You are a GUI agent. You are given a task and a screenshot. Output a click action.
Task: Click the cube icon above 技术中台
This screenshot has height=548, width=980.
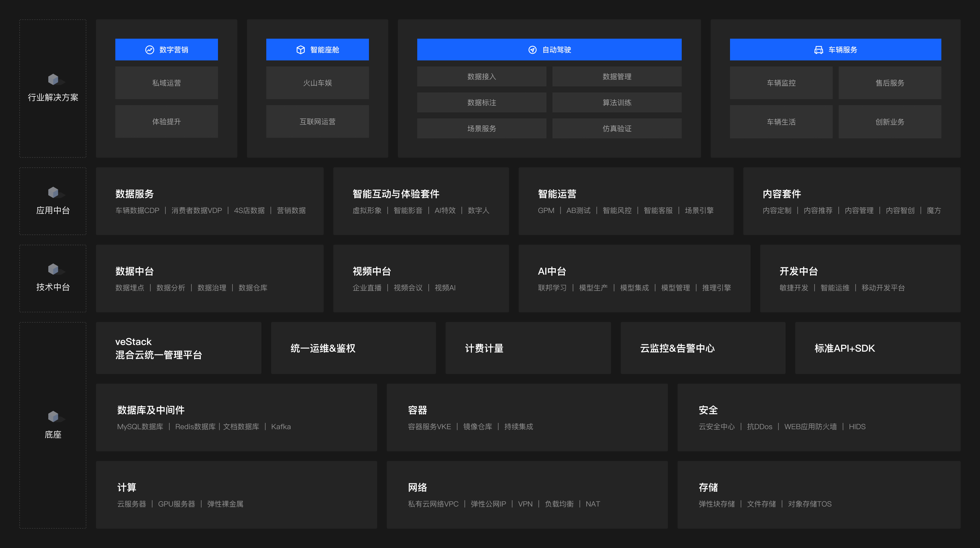click(53, 269)
